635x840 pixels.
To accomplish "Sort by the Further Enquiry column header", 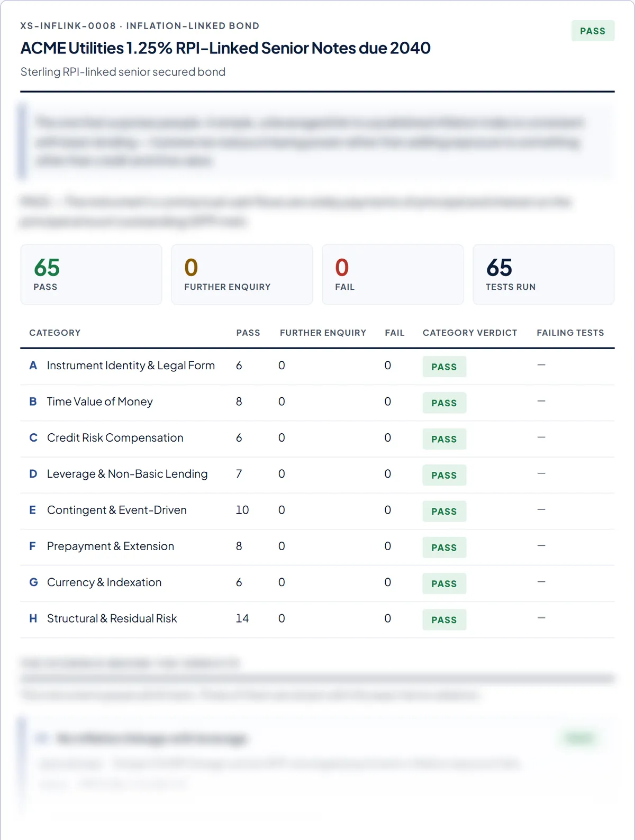I will tap(323, 333).
